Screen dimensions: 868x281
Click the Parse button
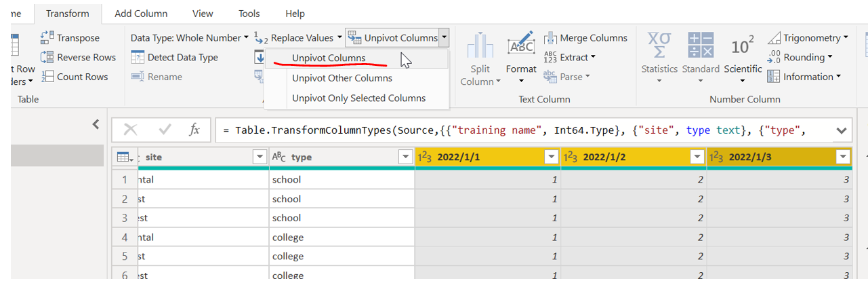point(567,77)
